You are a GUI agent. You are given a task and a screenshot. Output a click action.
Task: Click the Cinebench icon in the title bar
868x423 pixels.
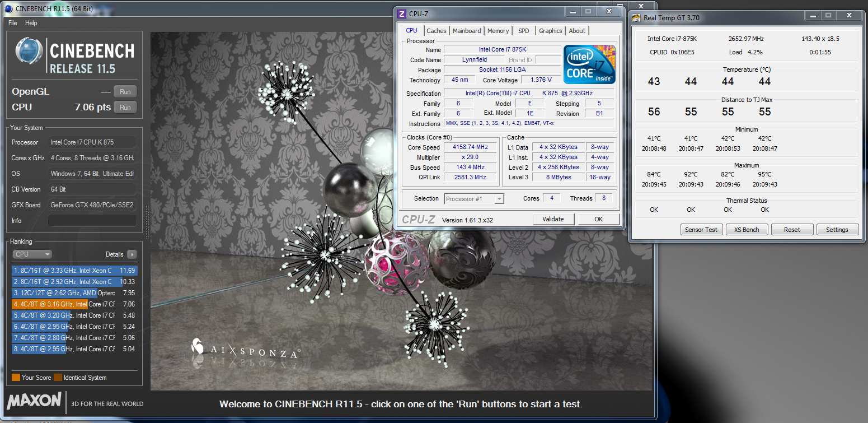pos(8,8)
